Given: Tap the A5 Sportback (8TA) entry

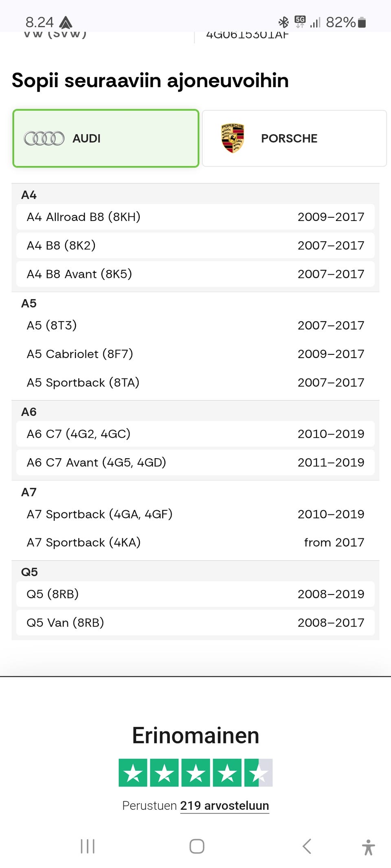Looking at the screenshot, I should click(x=195, y=382).
